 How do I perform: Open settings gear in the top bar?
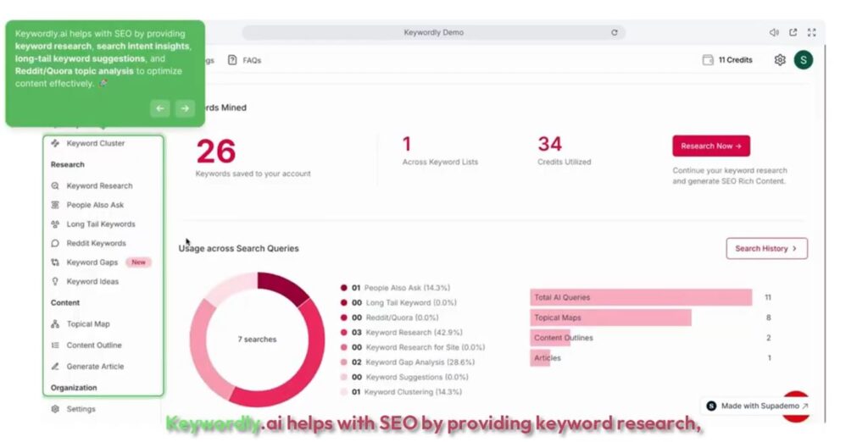tap(780, 60)
